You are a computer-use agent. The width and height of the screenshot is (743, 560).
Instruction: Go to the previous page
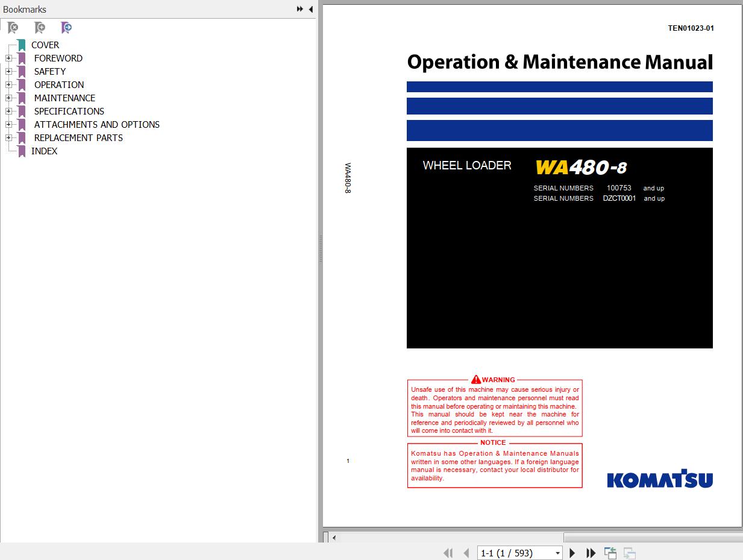click(466, 553)
